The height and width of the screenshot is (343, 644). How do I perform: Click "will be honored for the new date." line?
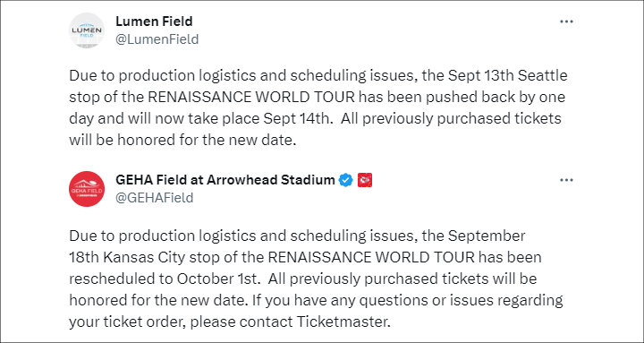point(182,140)
